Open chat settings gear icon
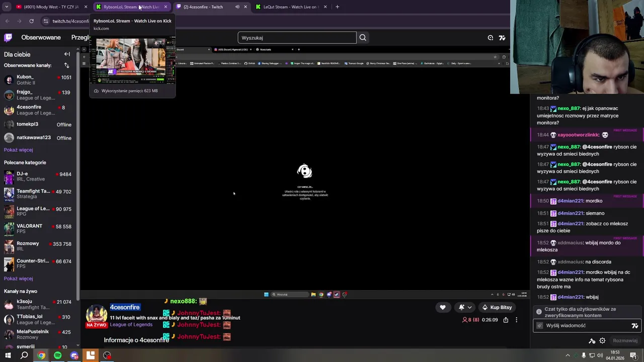Viewport: 644px width, 362px height. (602, 341)
